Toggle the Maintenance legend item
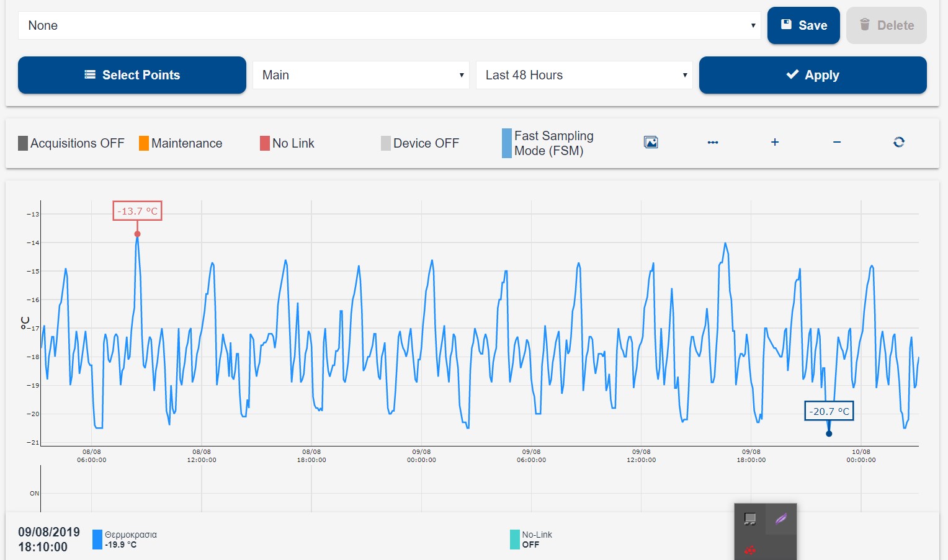948x560 pixels. (x=181, y=143)
